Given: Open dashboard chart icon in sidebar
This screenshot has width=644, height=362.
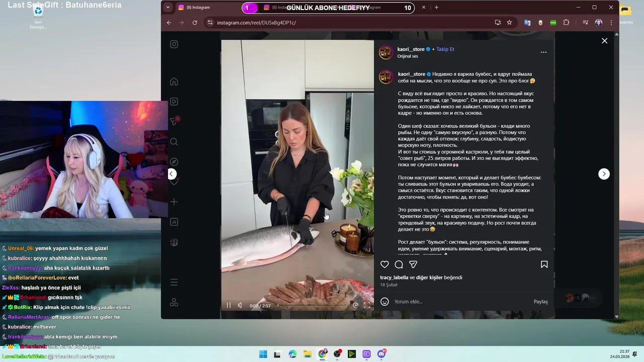Looking at the screenshot, I should pyautogui.click(x=174, y=222).
